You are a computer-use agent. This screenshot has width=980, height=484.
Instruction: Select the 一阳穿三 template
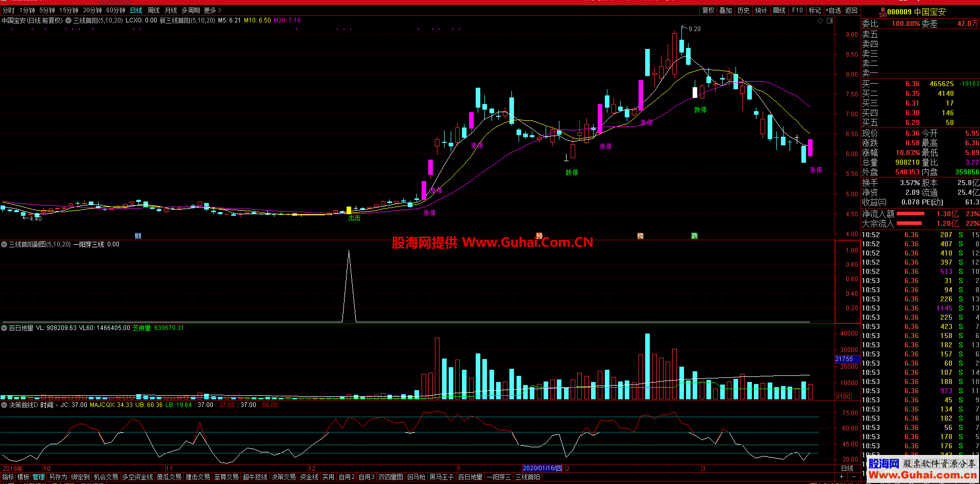point(499,477)
